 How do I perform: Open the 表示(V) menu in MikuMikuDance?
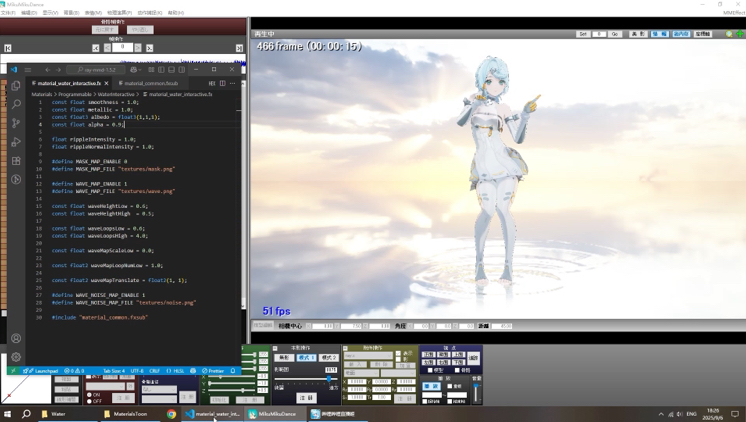coord(50,13)
